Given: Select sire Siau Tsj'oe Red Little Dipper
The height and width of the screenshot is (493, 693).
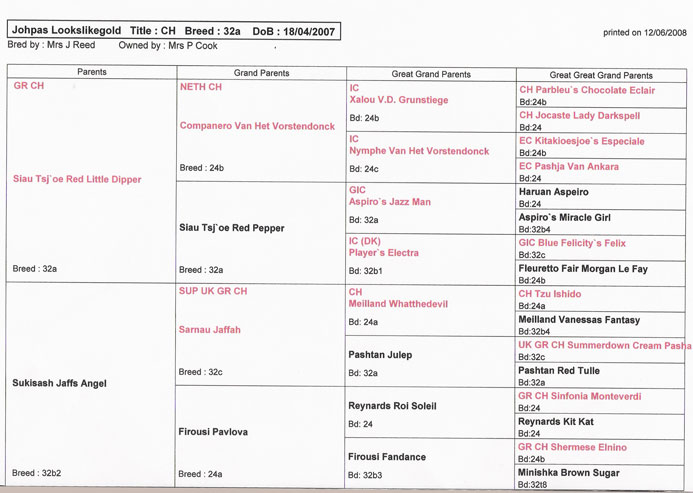Looking at the screenshot, I should coord(77,180).
